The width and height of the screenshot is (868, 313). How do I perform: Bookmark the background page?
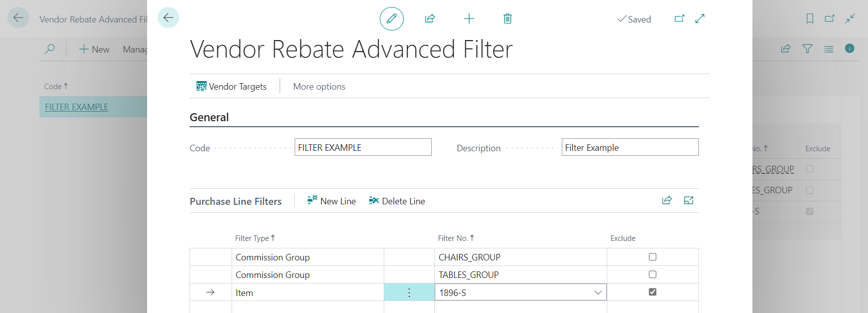pos(809,19)
